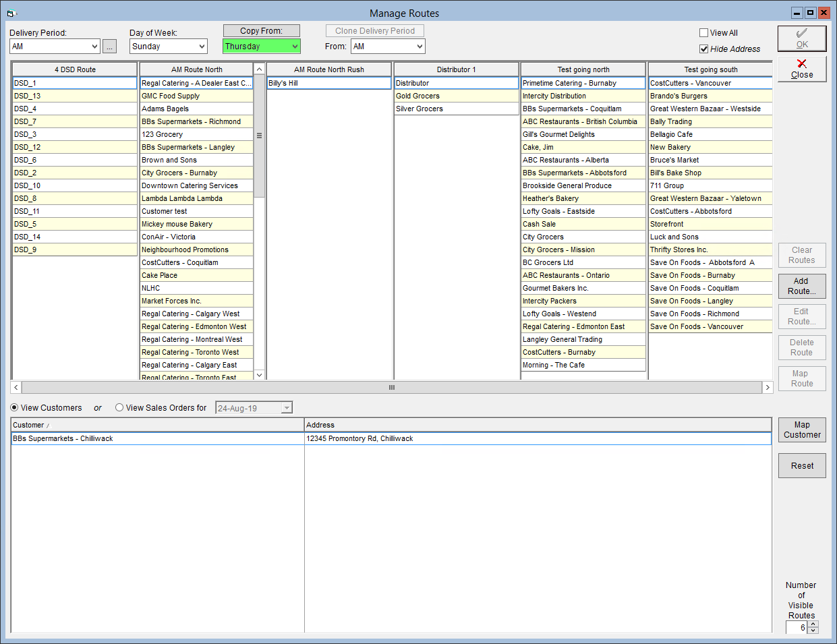837x644 pixels.
Task: Select Mickey mouse Bakery row
Action: pos(196,224)
